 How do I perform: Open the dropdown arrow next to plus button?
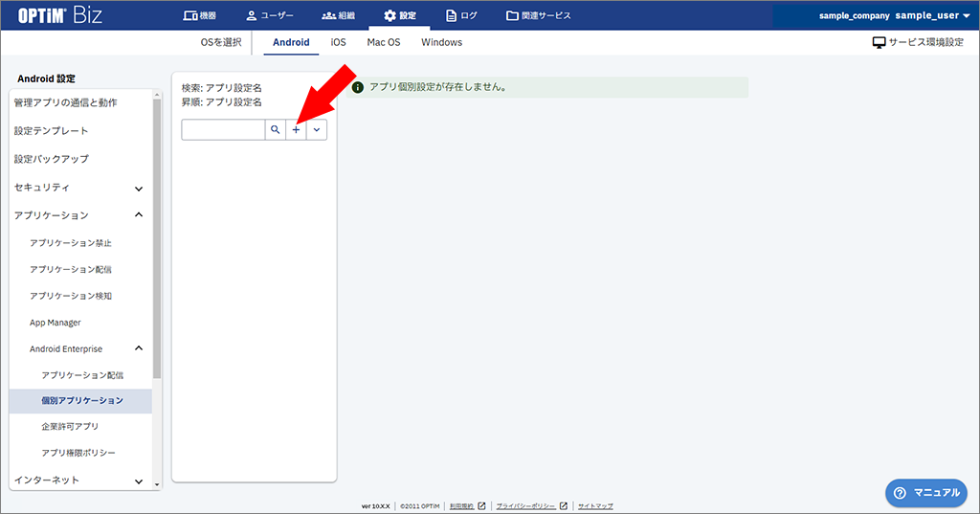point(317,130)
